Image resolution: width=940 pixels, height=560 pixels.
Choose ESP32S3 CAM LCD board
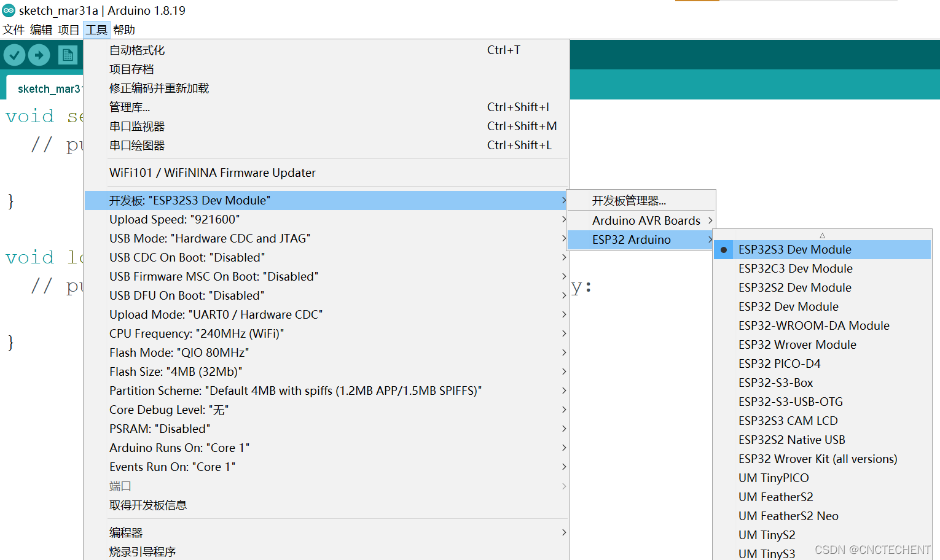822,421
